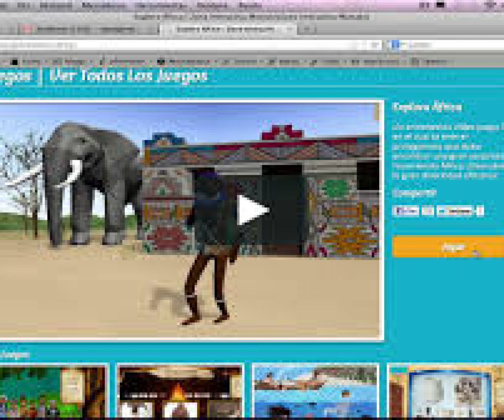Open the Ver Todos Los Juegos link
This screenshot has width=504, height=420.
[128, 76]
